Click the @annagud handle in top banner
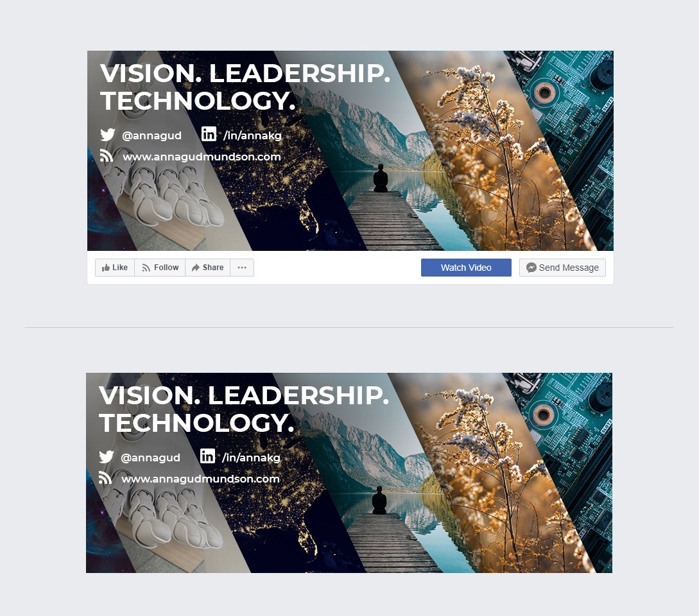Image resolution: width=699 pixels, height=616 pixels. coord(151,135)
